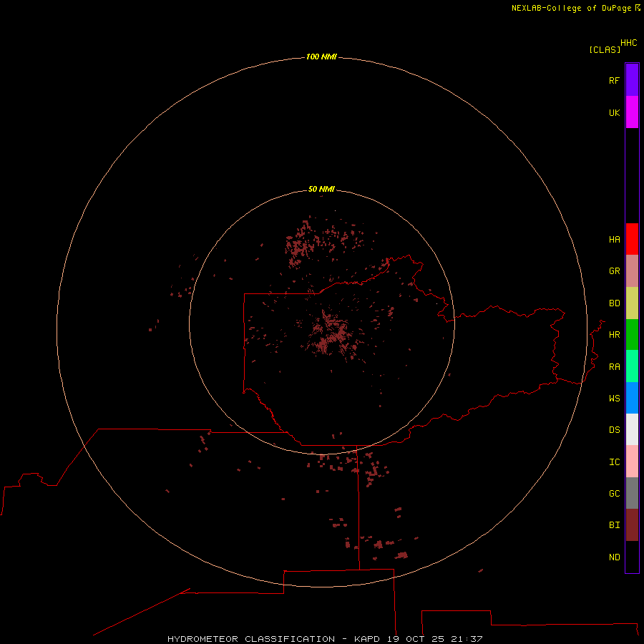This screenshot has width=644, height=644.
Task: Click the NEXLAB-College of DuPage text
Action: (x=571, y=8)
